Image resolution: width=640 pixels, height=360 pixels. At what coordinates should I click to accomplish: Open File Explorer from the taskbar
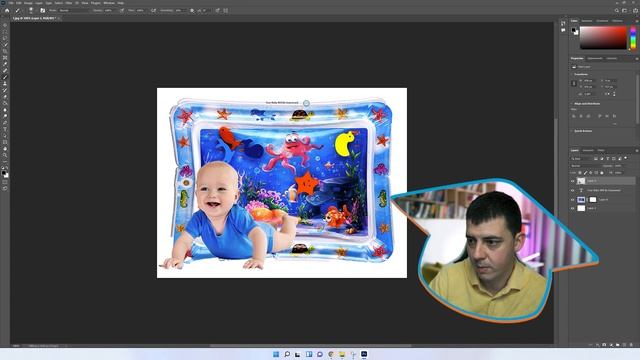[342, 354]
